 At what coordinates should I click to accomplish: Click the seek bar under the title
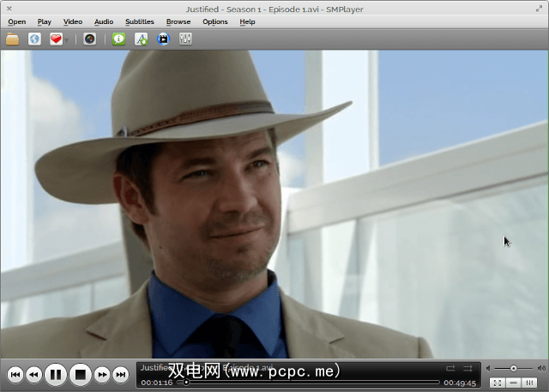pyautogui.click(x=309, y=383)
